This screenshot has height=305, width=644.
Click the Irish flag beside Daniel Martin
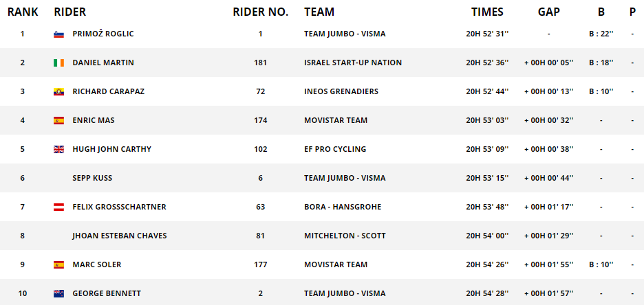[x=58, y=63]
